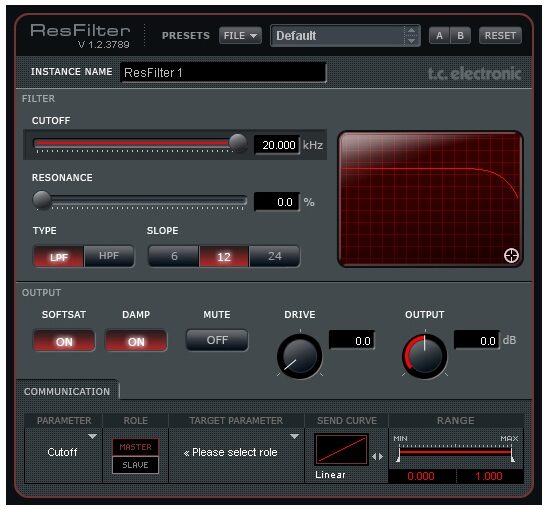Click the preset up arrow stepper

click(x=411, y=31)
